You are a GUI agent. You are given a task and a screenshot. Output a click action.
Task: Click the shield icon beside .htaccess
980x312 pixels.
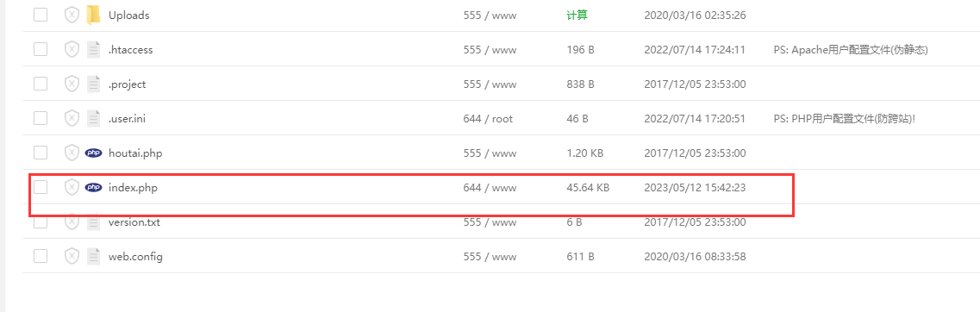(72, 49)
